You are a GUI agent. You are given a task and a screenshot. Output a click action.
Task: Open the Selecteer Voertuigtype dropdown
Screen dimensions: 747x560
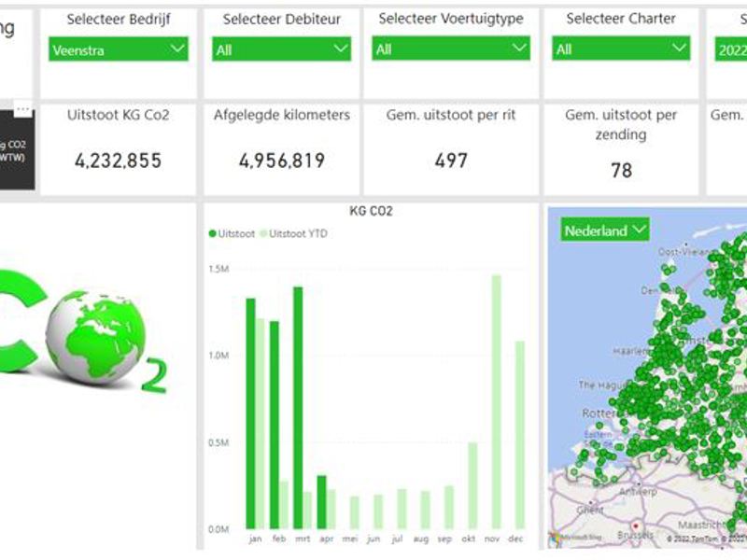point(451,49)
